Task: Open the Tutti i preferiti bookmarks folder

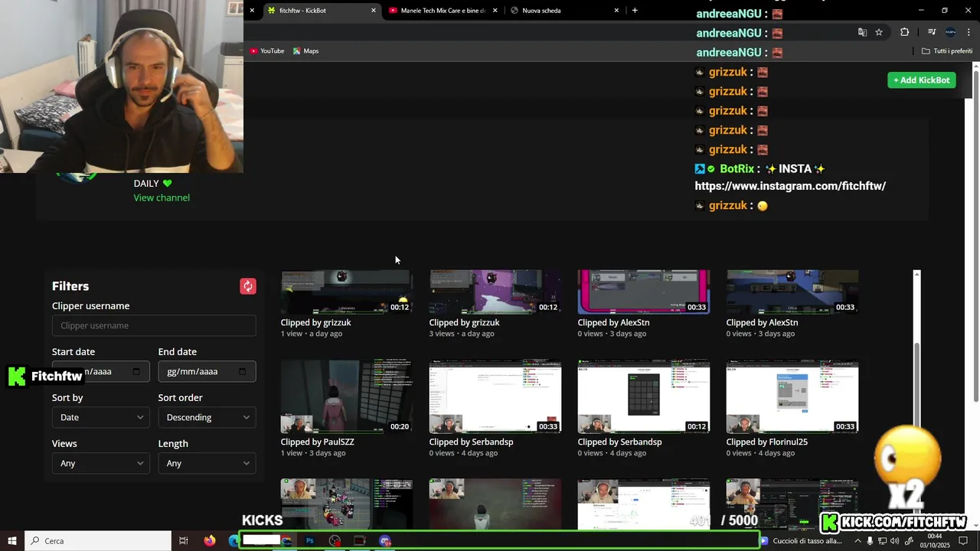Action: [947, 51]
